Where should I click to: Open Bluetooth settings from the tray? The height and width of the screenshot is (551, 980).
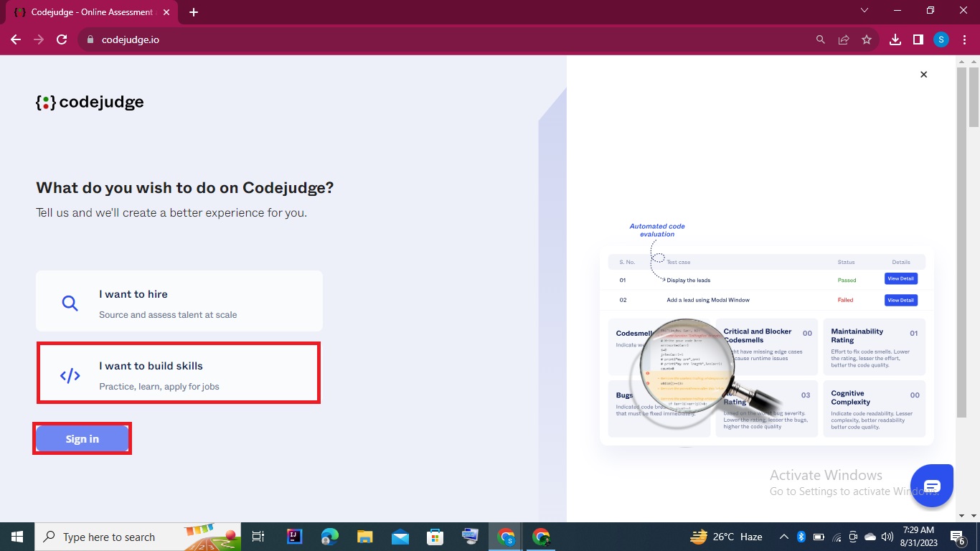point(801,537)
